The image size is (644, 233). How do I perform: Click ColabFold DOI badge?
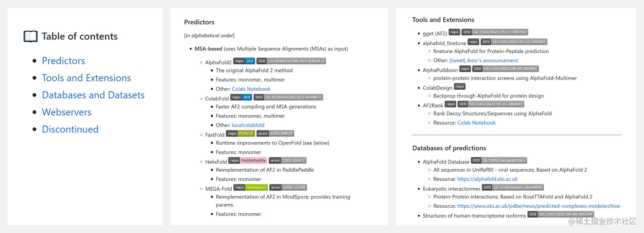pos(288,97)
